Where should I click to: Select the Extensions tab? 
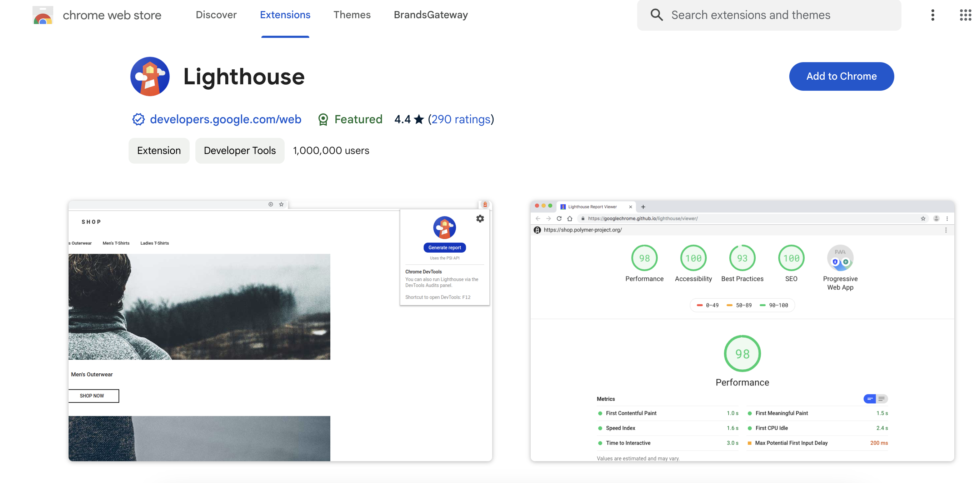[x=285, y=14]
